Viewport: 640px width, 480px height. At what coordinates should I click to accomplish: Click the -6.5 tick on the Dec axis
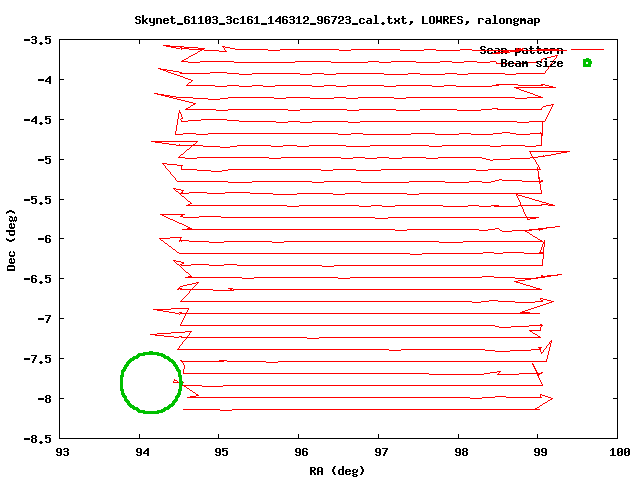coord(38,279)
